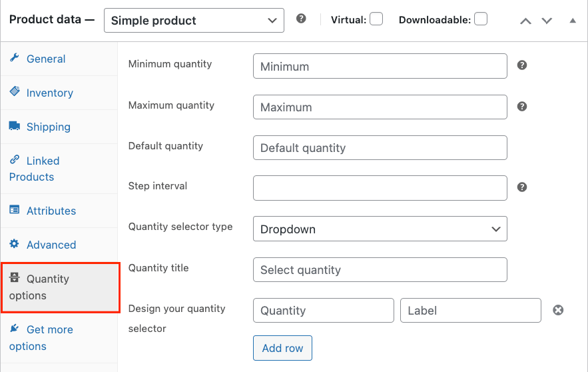Remove the quantity selector row
The height and width of the screenshot is (372, 588).
pos(558,310)
